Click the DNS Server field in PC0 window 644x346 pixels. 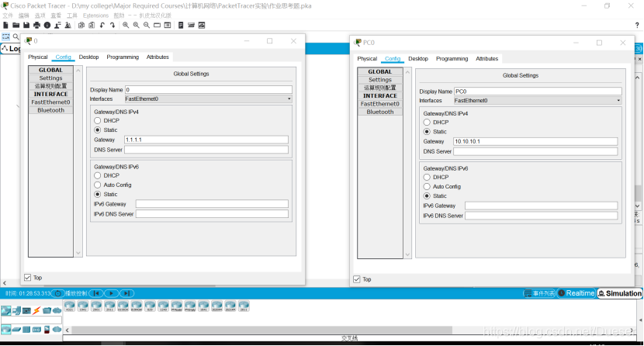point(535,151)
